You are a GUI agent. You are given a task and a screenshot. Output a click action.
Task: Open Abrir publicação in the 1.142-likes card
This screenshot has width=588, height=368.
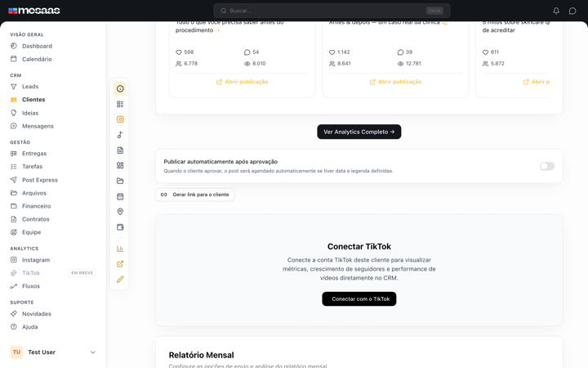pos(395,82)
